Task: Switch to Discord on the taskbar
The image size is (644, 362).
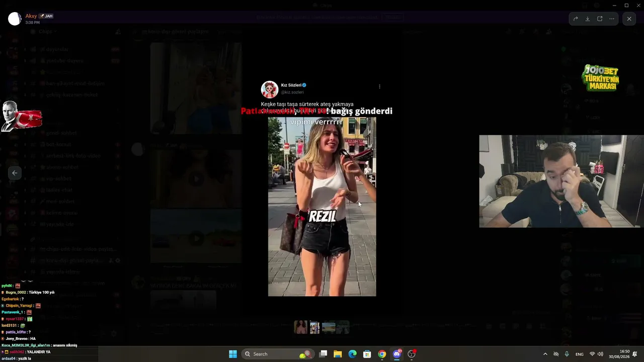Action: pyautogui.click(x=397, y=354)
